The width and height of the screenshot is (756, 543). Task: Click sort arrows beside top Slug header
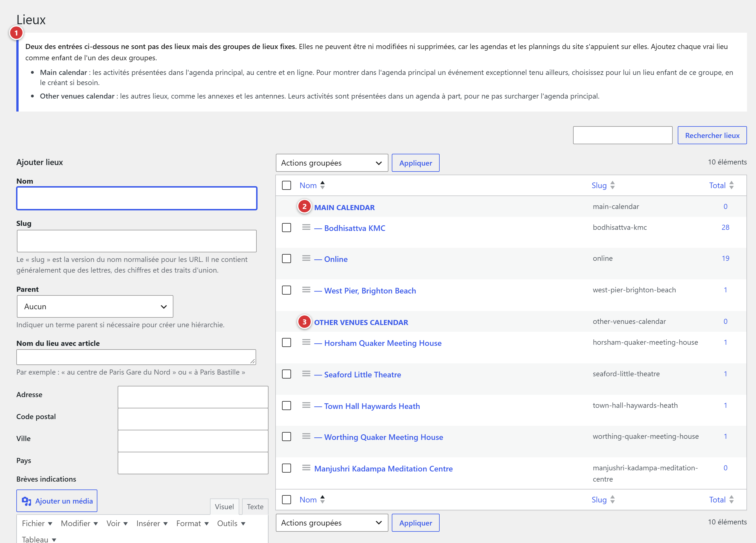click(x=612, y=185)
